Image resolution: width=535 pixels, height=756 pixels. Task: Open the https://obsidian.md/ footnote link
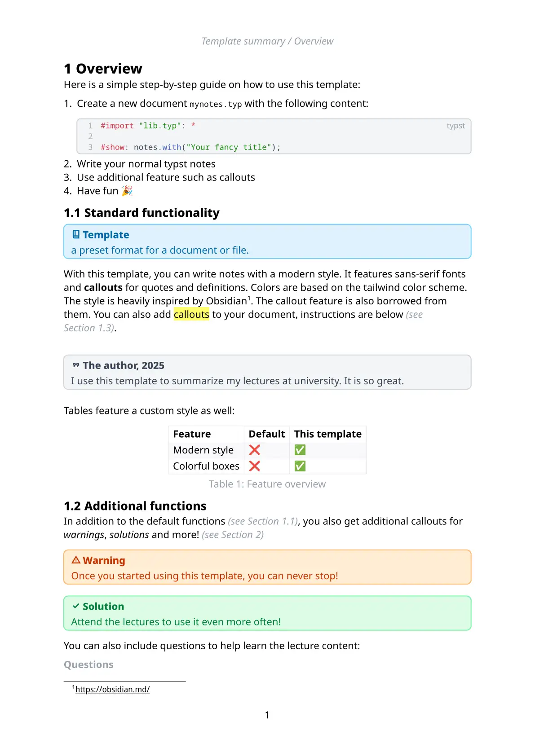click(112, 689)
